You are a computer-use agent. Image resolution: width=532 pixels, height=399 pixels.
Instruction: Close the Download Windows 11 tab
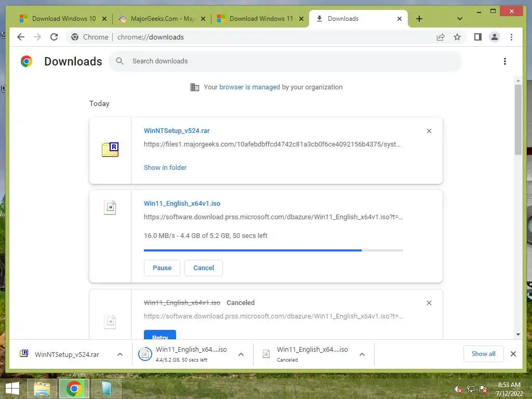click(x=301, y=19)
